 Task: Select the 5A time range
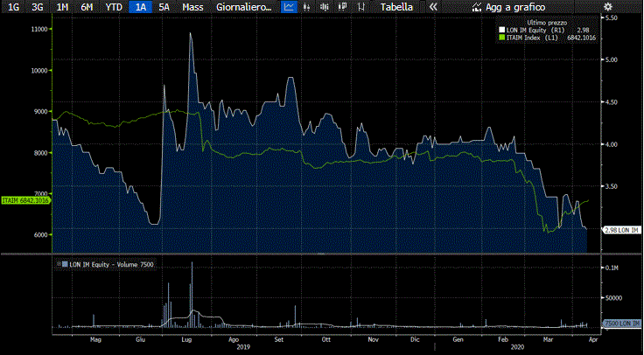point(164,7)
